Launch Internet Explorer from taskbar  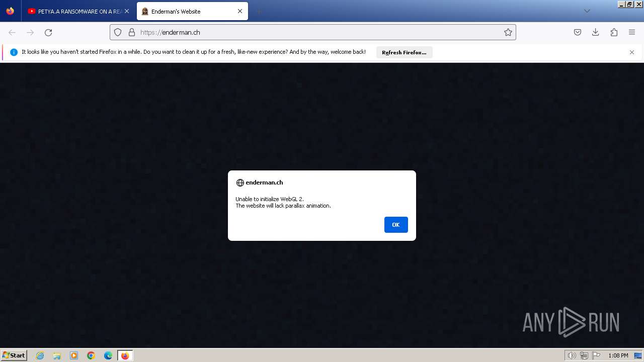point(40,355)
